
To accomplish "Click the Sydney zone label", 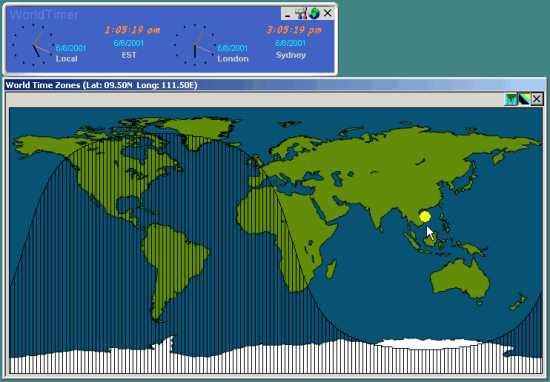I will point(291,55).
